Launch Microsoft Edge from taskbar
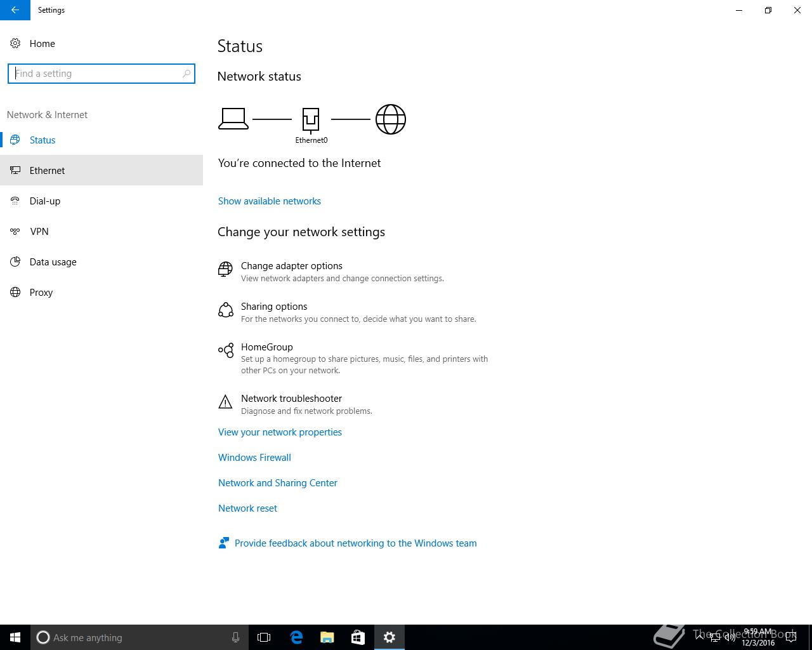The height and width of the screenshot is (650, 812). 296,637
